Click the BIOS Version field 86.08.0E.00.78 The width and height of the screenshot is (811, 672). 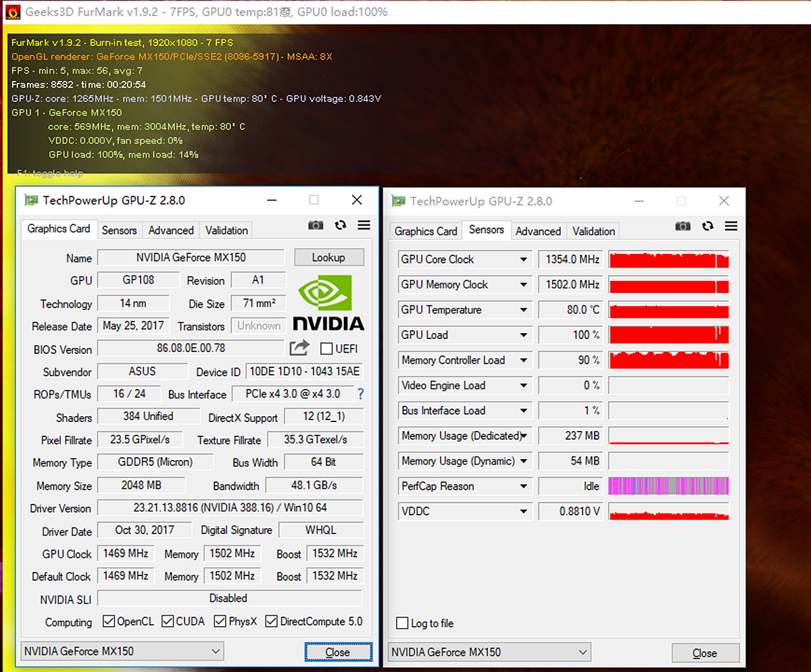[x=191, y=348]
